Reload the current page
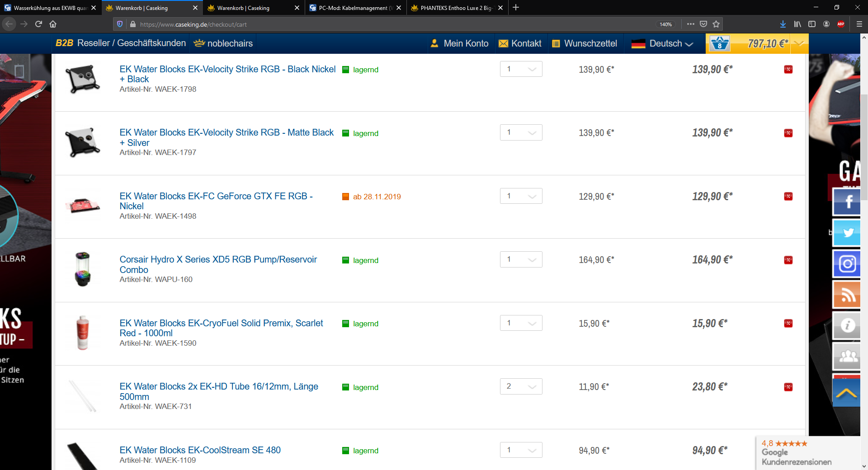Image resolution: width=868 pixels, height=470 pixels. click(38, 24)
